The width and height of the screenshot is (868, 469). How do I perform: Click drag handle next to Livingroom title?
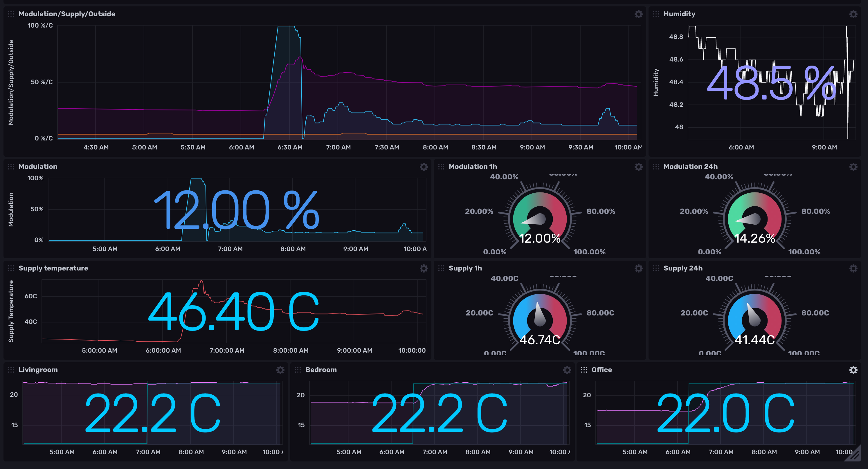[x=11, y=370]
